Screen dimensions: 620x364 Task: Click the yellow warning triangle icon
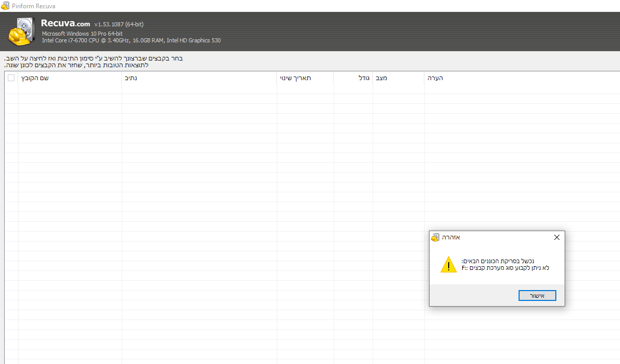click(448, 264)
